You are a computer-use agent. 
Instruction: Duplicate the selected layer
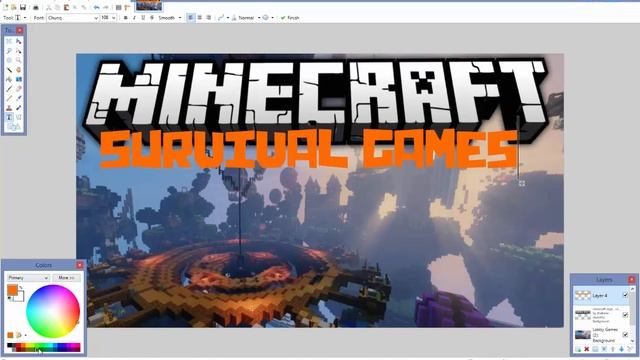click(x=595, y=349)
